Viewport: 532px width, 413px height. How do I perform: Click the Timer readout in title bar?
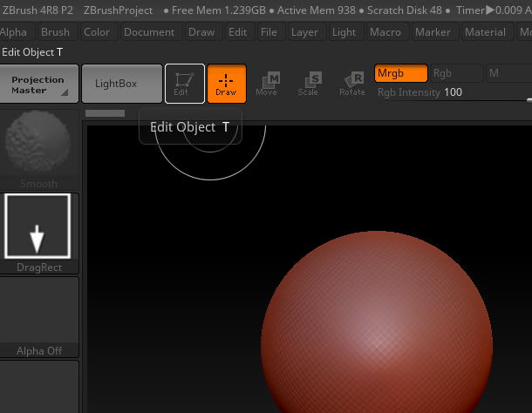click(488, 10)
